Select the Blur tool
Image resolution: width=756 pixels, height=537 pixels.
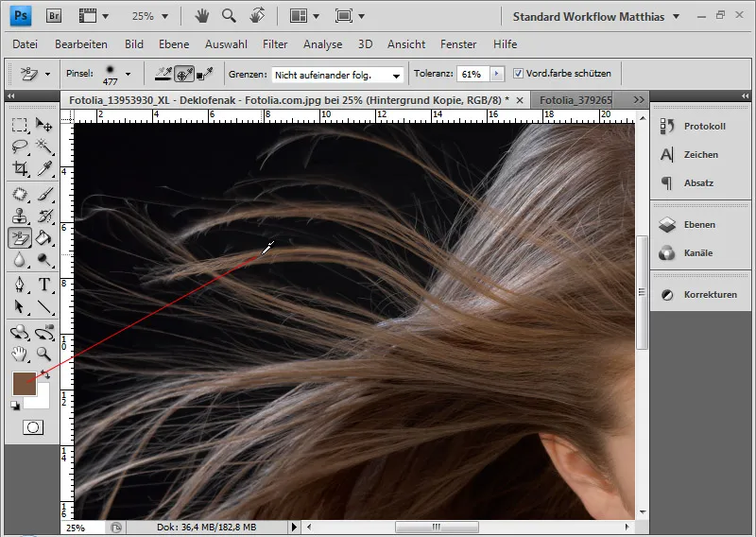[x=20, y=260]
